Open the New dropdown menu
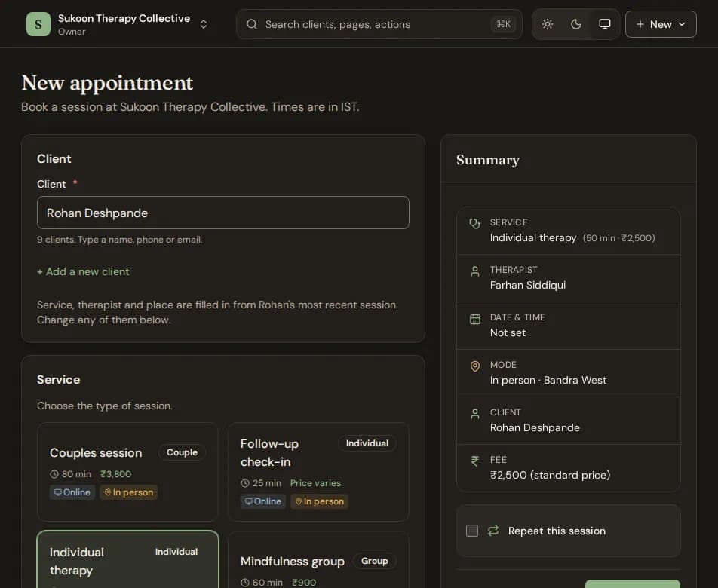This screenshot has width=718, height=588. (661, 24)
